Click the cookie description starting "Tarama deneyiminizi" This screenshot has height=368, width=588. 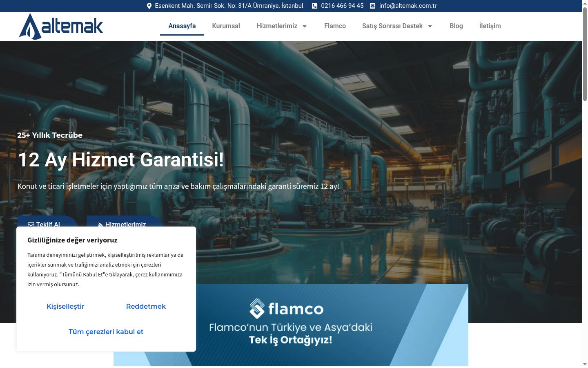point(105,269)
